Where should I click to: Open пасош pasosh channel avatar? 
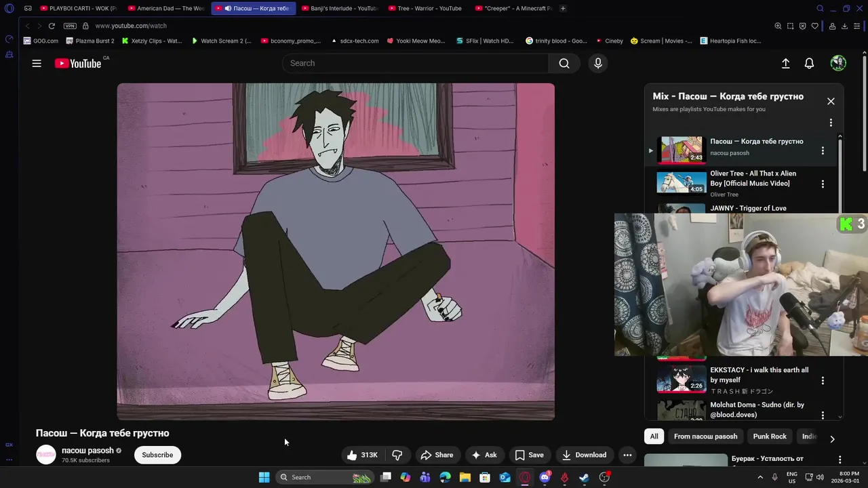point(46,455)
